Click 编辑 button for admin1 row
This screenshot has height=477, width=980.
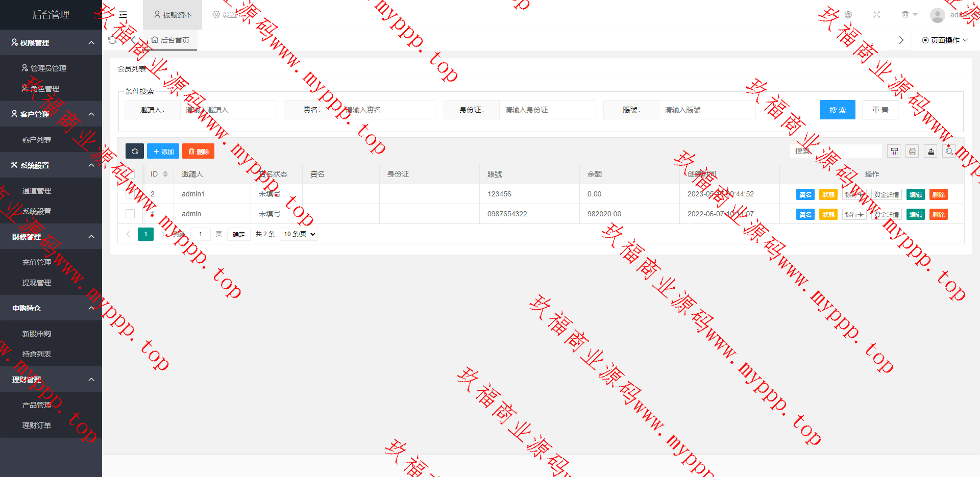pos(916,194)
